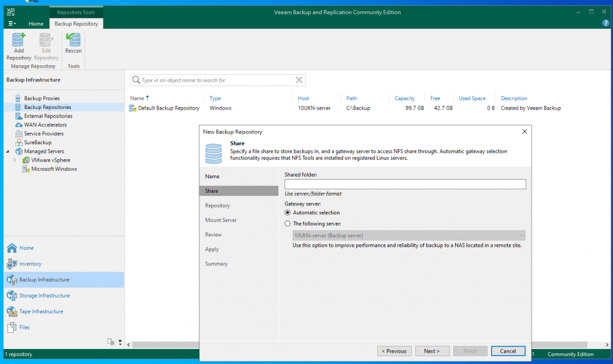Image resolution: width=613 pixels, height=364 pixels.
Task: Open the Home ribbon tab
Action: 36,23
